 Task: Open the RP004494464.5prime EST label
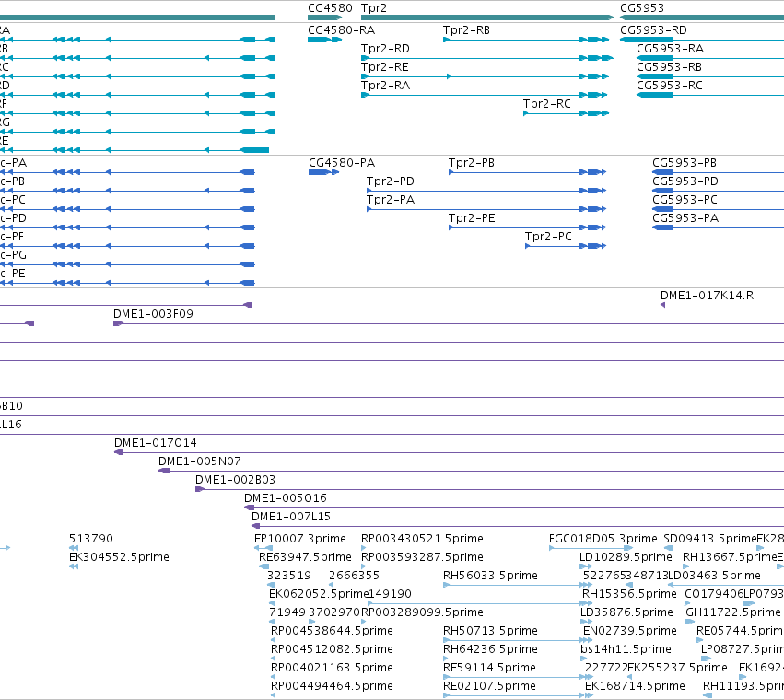pos(332,686)
